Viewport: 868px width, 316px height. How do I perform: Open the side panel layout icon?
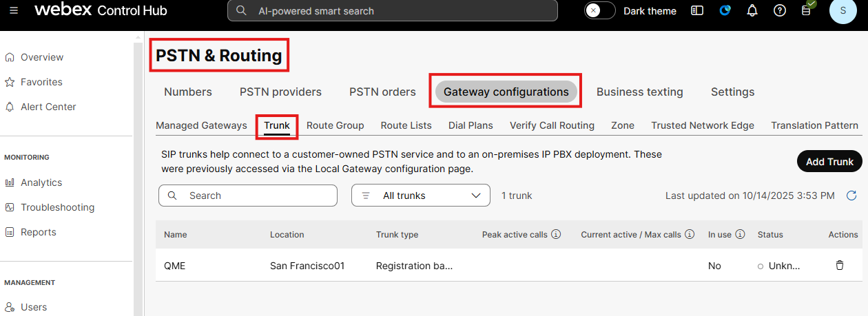coord(698,11)
